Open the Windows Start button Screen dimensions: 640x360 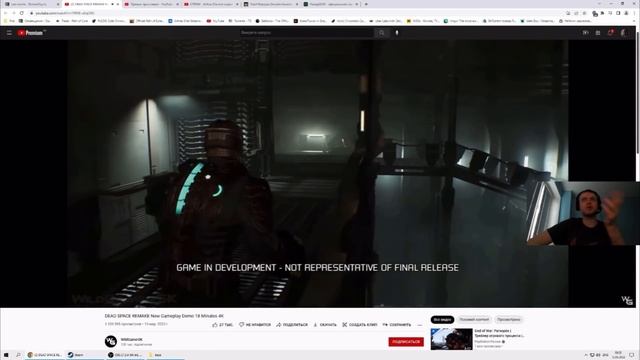[6, 355]
